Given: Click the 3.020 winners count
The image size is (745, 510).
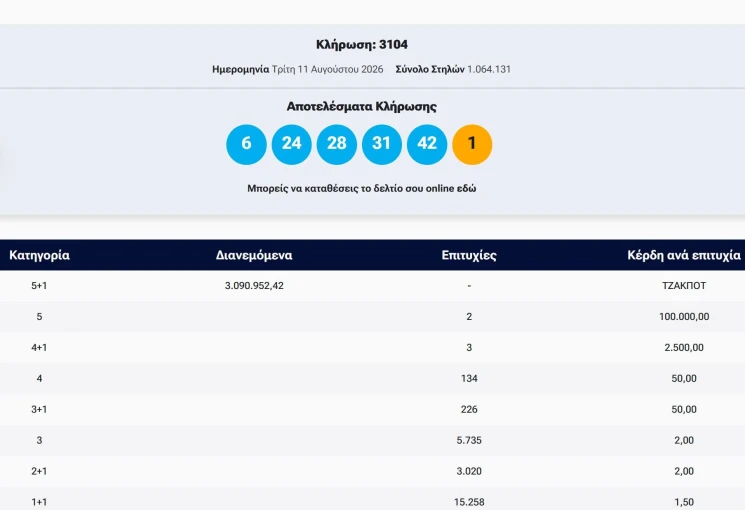Looking at the screenshot, I should (x=469, y=471).
